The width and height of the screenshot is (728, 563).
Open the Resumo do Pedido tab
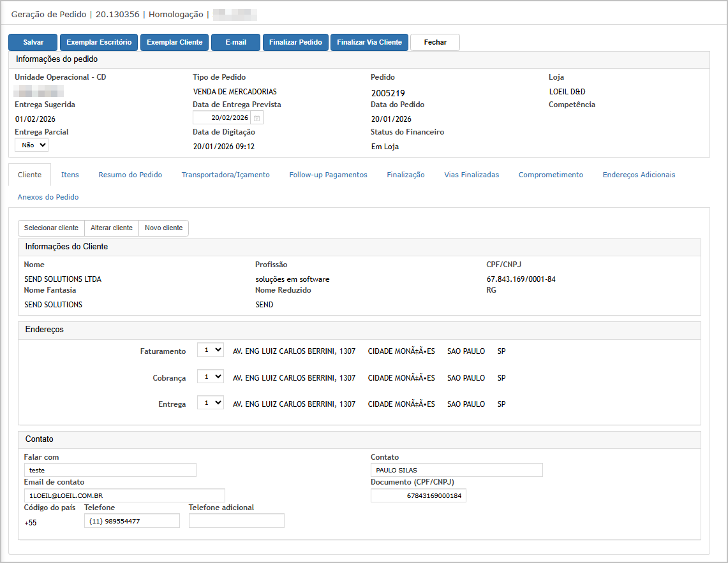[130, 175]
